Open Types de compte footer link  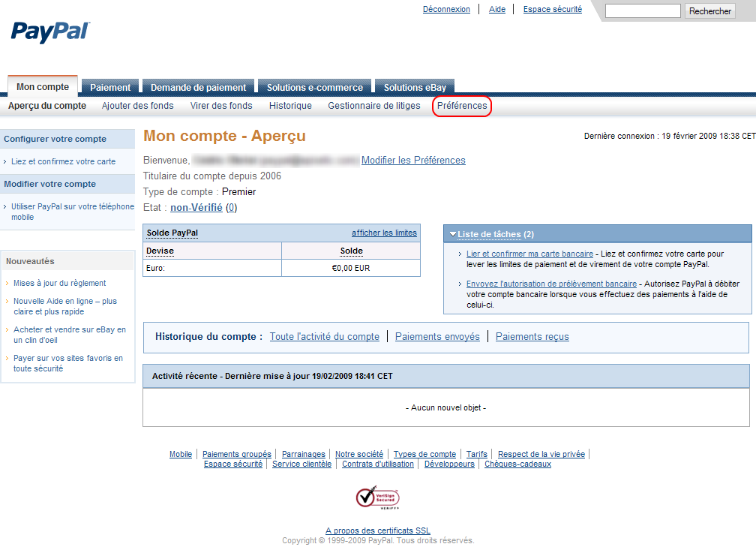click(x=424, y=454)
